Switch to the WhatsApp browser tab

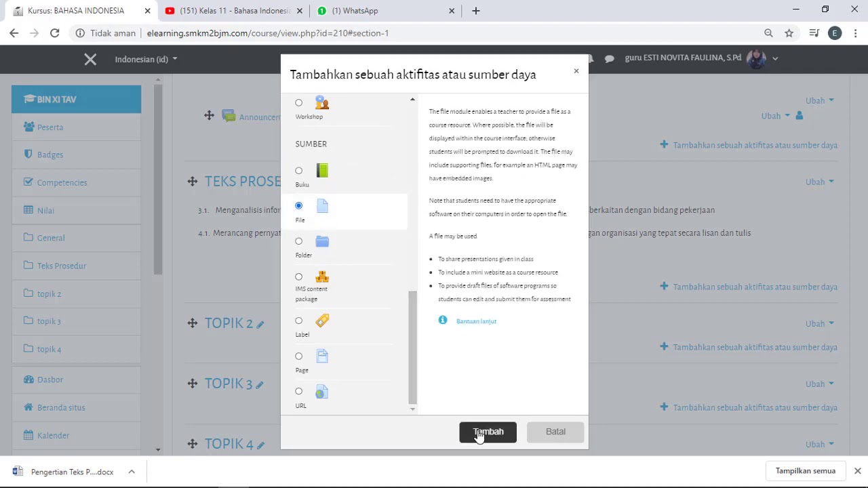point(385,11)
